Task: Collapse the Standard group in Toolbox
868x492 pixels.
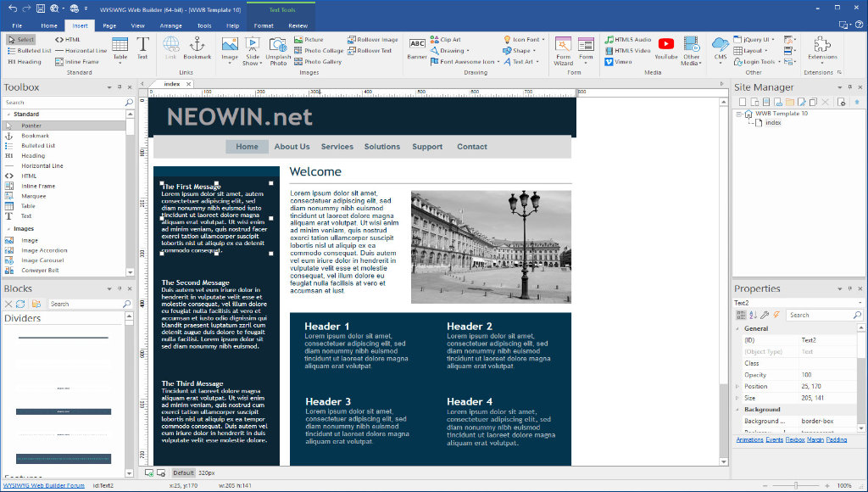Action: click(x=8, y=115)
